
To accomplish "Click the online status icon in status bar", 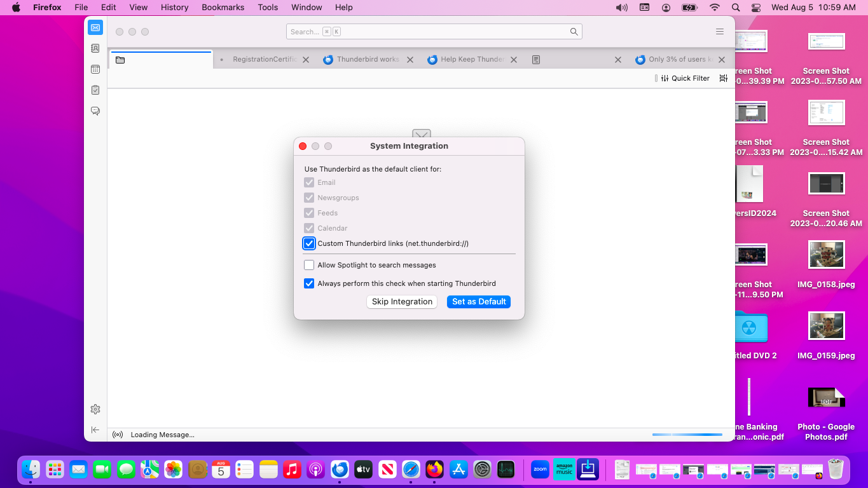I will click(118, 435).
